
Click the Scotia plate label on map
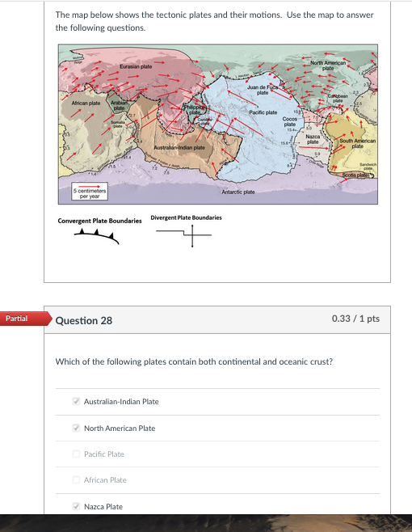(x=355, y=175)
